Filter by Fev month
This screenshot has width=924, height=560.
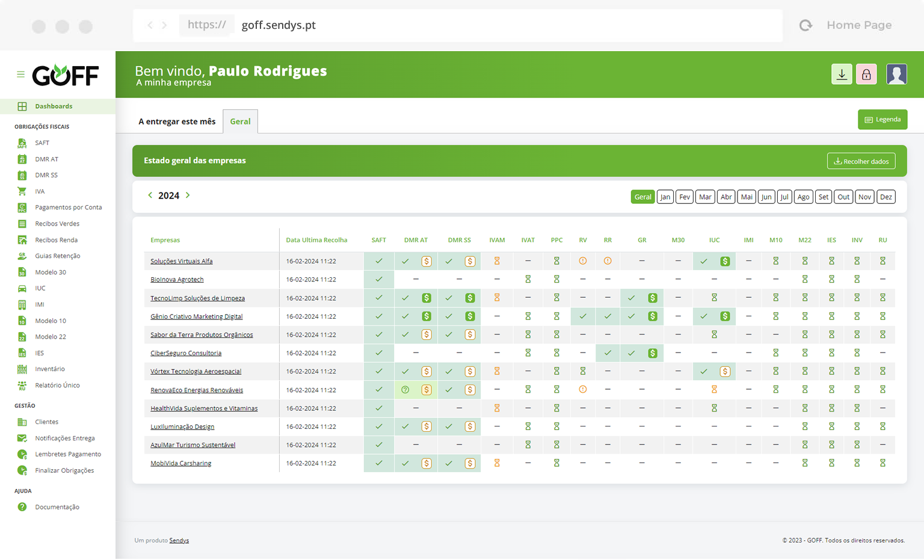pos(685,197)
